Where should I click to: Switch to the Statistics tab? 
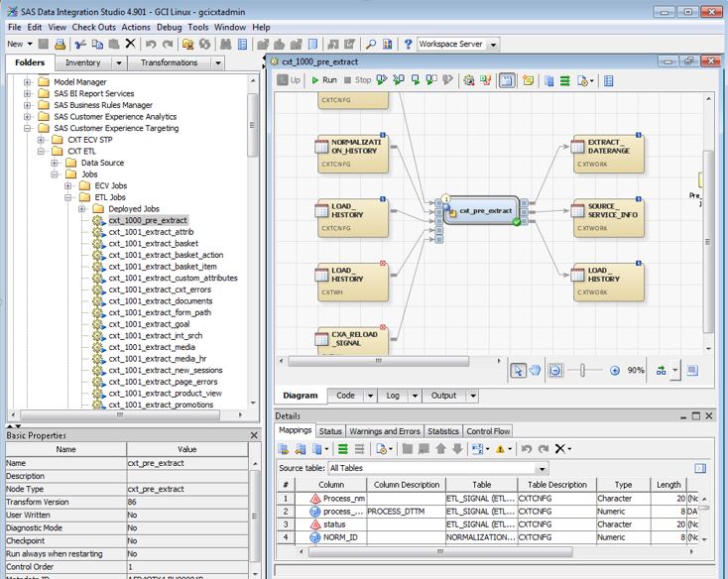[443, 431]
